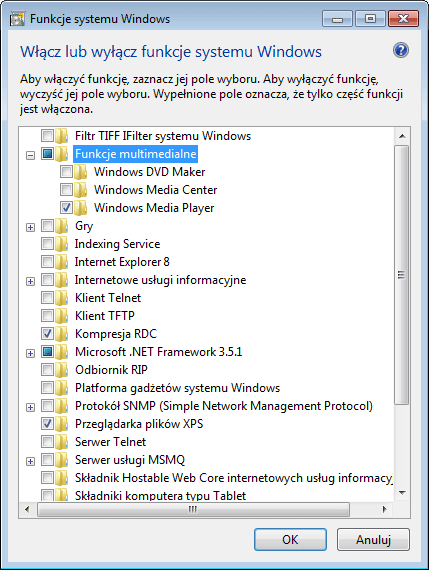
Task: Select Serwer usługi MSMQ label
Action: coord(130,460)
